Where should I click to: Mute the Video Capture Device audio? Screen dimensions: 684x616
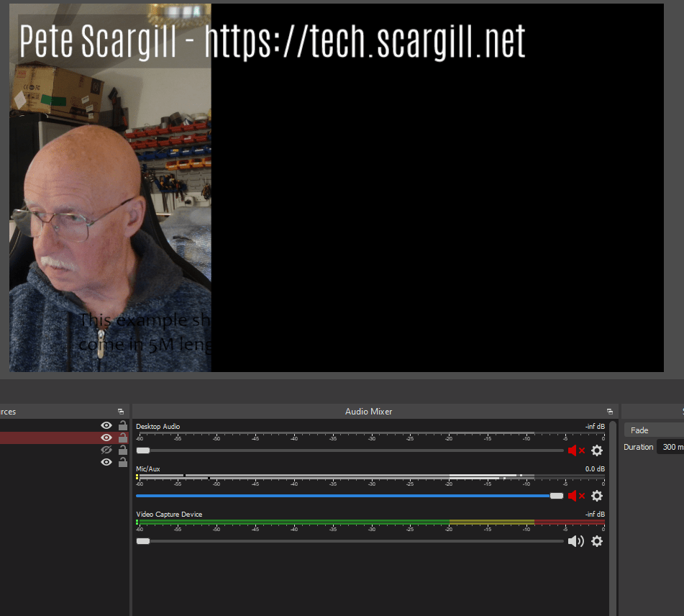[x=575, y=541]
